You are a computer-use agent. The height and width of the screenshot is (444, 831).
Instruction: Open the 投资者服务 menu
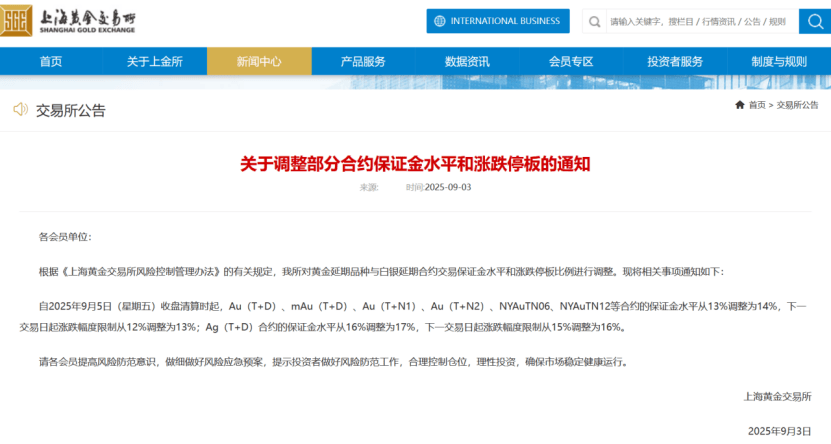click(x=675, y=61)
